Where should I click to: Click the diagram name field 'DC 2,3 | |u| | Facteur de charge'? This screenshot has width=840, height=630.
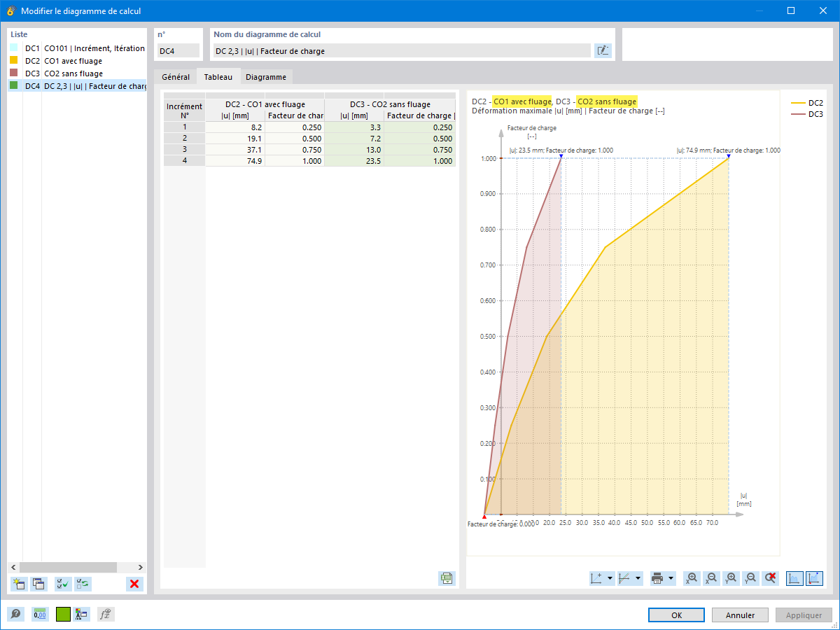tap(401, 50)
